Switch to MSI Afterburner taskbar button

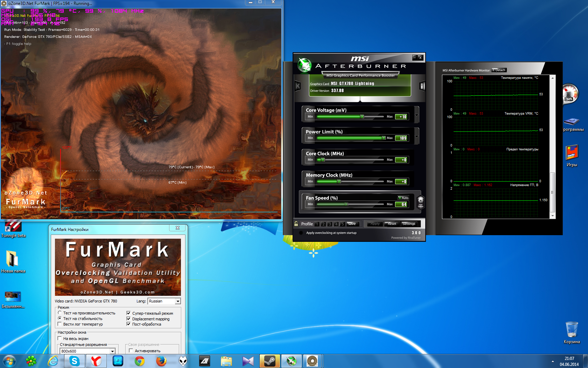pos(291,361)
